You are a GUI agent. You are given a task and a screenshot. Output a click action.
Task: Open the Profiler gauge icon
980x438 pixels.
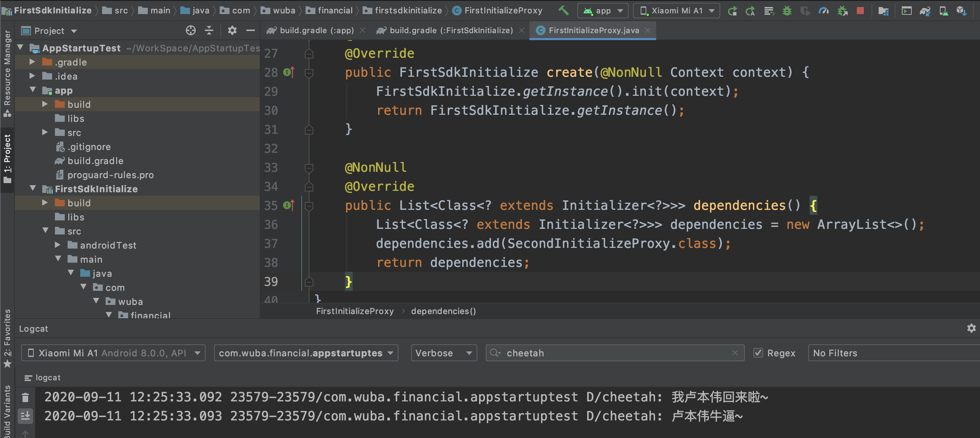pos(824,11)
